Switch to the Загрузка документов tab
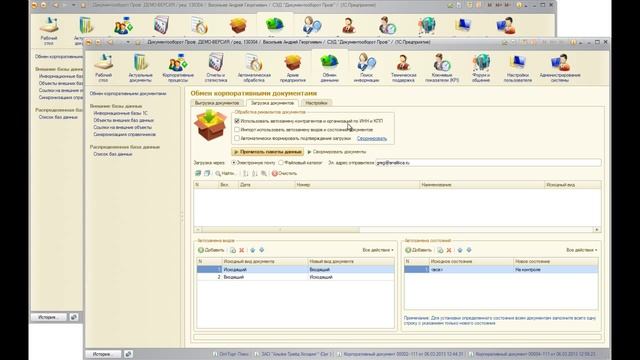 pyautogui.click(x=272, y=103)
